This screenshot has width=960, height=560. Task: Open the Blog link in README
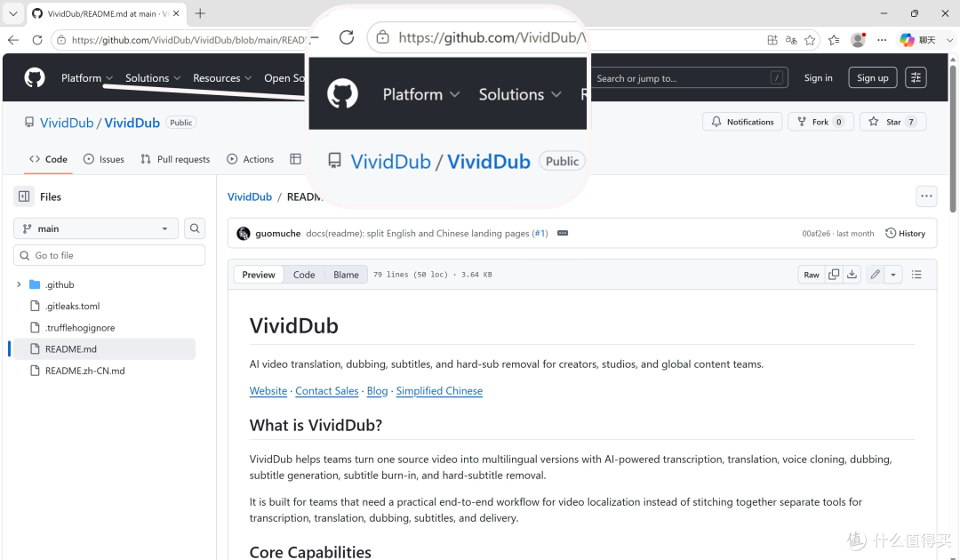coord(377,390)
